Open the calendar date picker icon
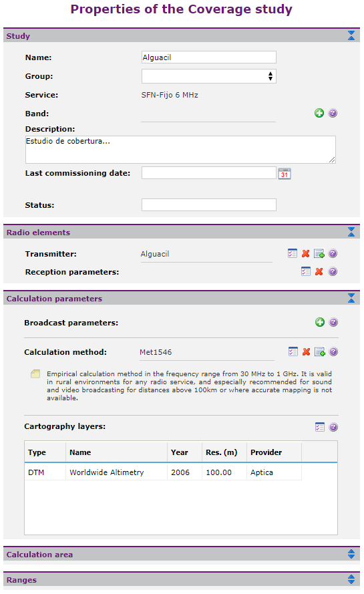Screen dimensions: 364x594 pos(285,174)
